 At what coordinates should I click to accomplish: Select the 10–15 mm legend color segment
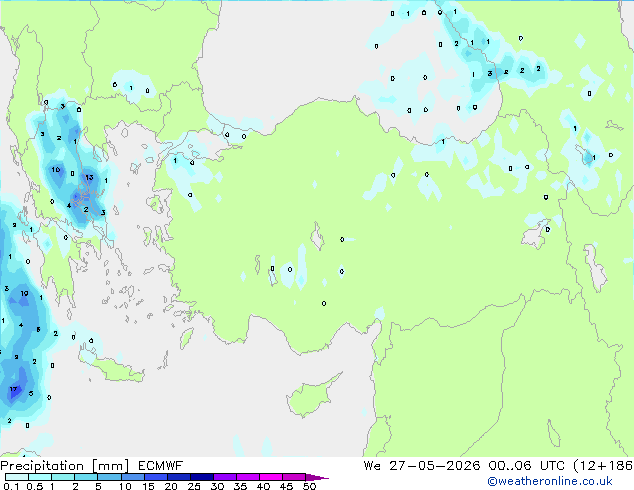click(x=132, y=477)
